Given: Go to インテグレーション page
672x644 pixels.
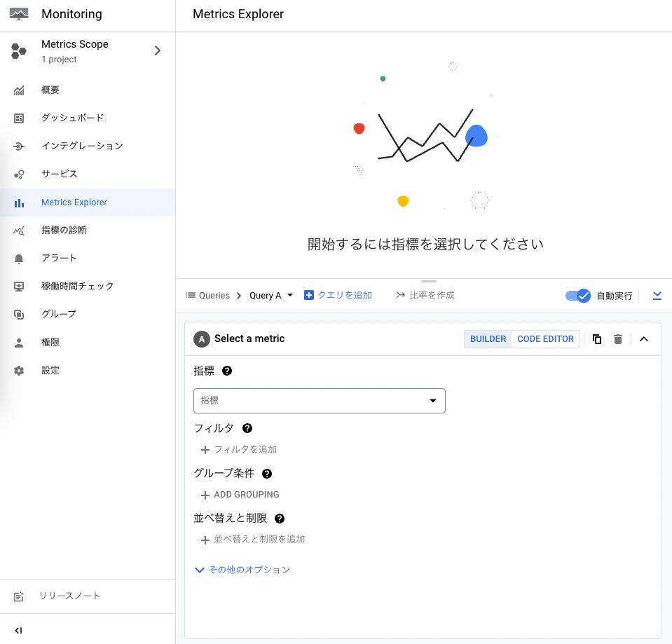Looking at the screenshot, I should pyautogui.click(x=88, y=146).
